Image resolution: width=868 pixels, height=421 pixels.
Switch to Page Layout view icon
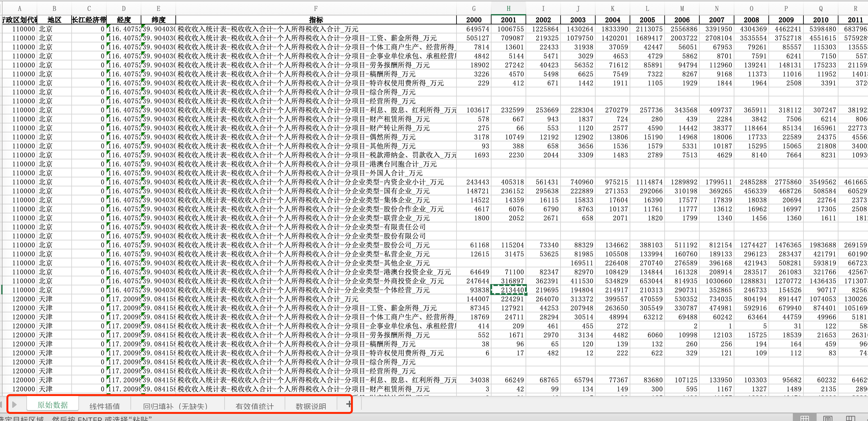pos(828,418)
